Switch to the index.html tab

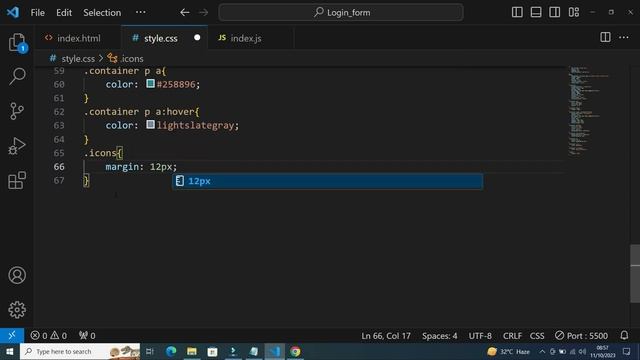point(78,38)
